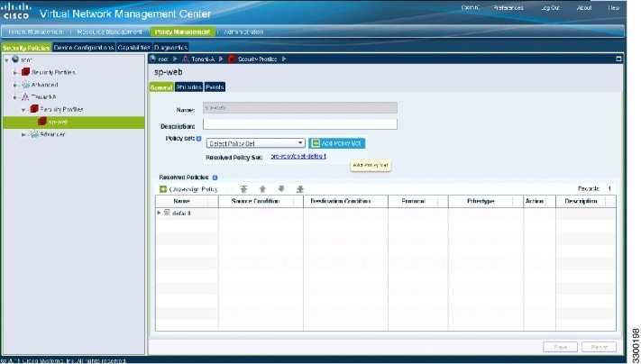
Task: Click root-level Security Profiles red icon
Action: 25,72
